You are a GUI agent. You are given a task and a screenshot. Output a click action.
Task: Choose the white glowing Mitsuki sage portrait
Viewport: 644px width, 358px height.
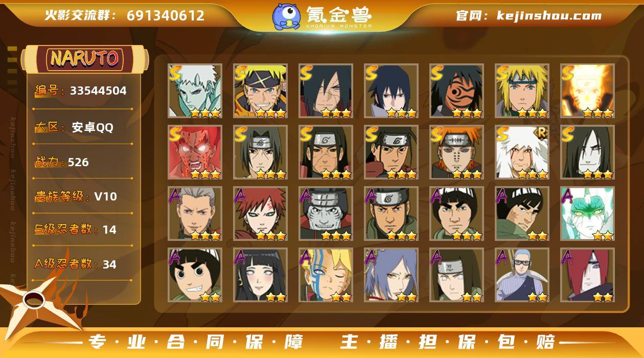(587, 214)
